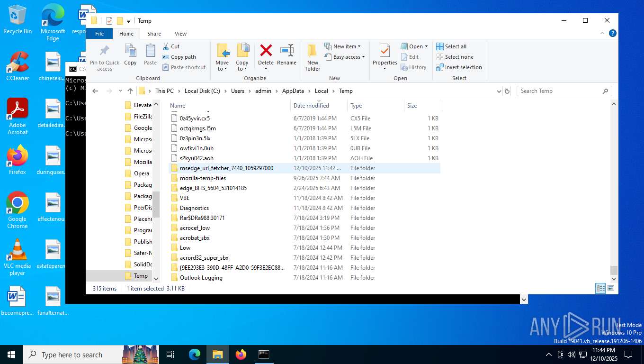Click AppData in the address breadcrumb
This screenshot has width=644, height=364.
point(292,91)
